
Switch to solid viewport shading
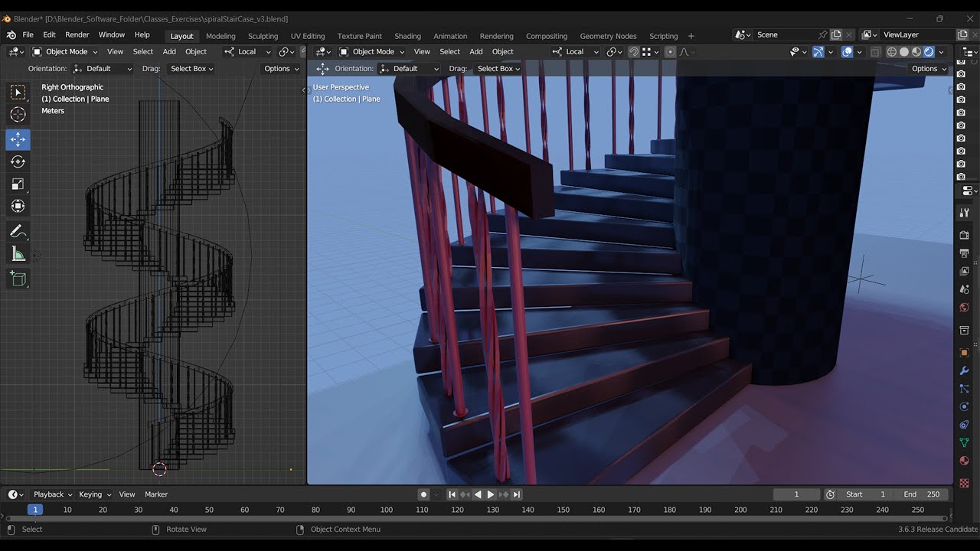[904, 52]
